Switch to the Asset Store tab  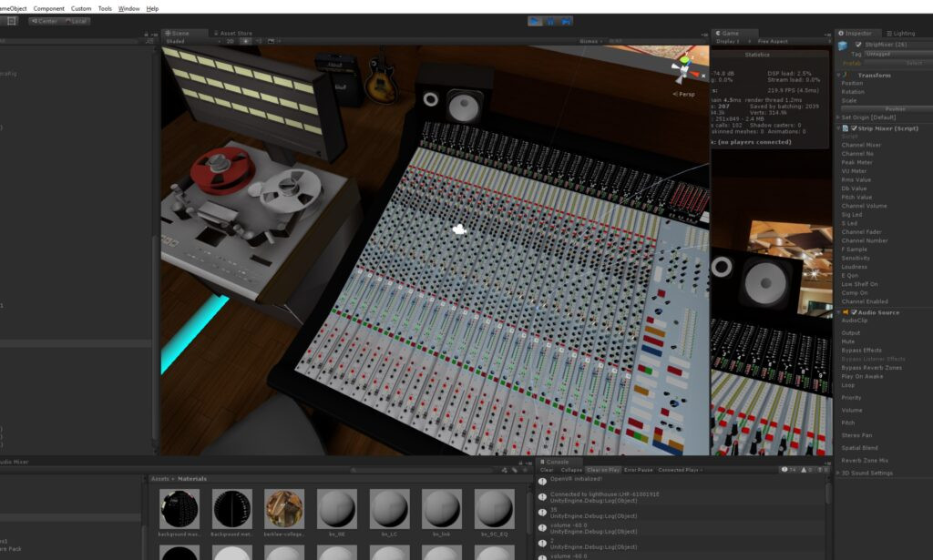[x=232, y=34]
